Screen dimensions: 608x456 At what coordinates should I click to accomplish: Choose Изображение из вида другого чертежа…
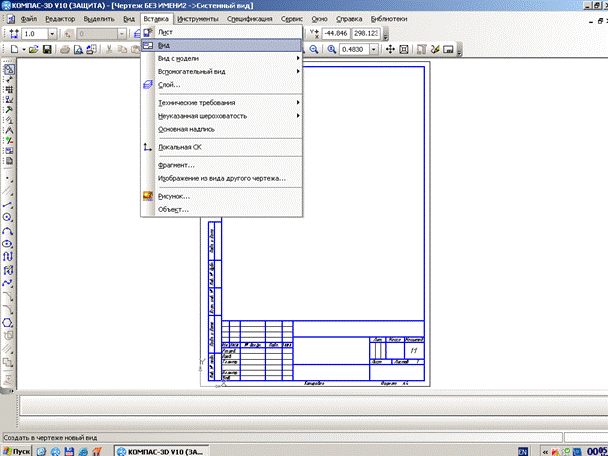click(x=221, y=178)
